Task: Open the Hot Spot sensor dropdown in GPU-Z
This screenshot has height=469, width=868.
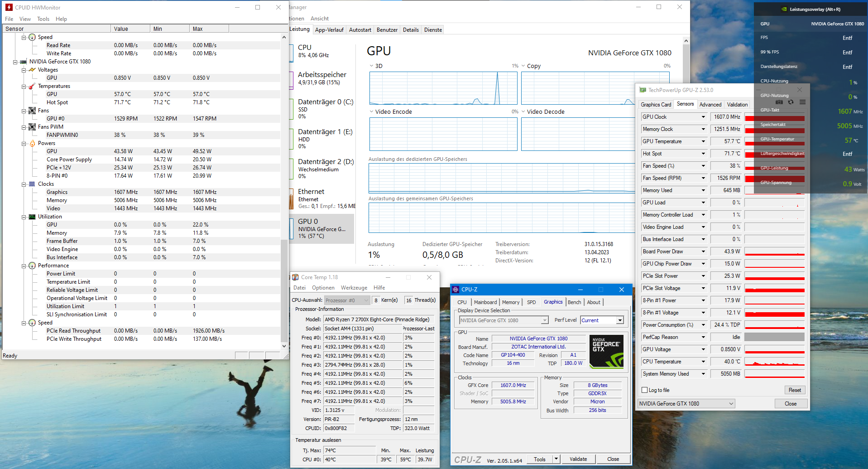Action: (x=703, y=154)
